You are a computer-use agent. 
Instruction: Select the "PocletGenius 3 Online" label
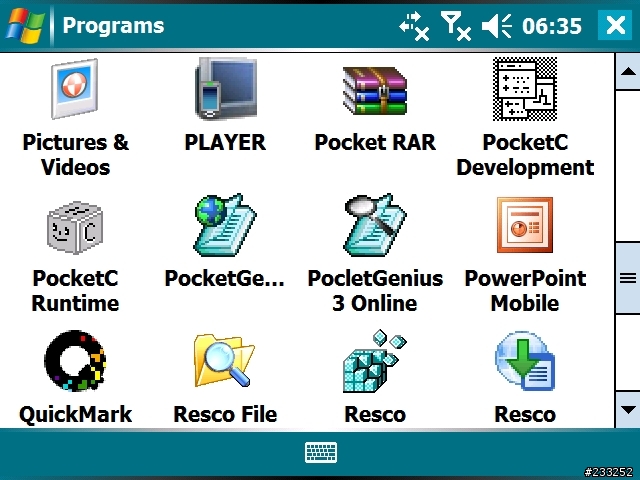click(375, 291)
